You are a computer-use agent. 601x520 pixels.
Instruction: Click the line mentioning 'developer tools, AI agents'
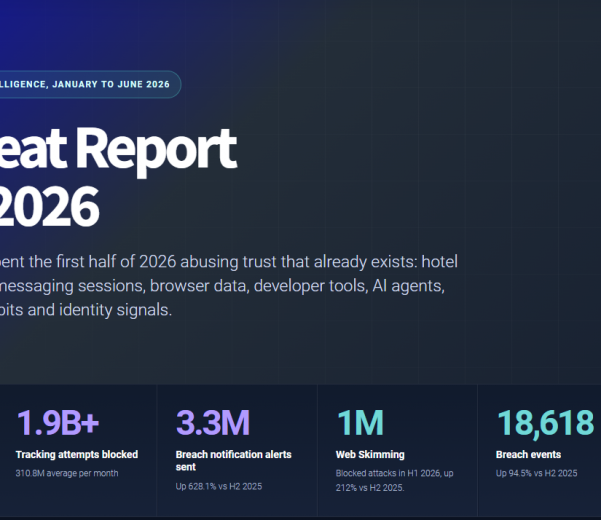pos(222,286)
